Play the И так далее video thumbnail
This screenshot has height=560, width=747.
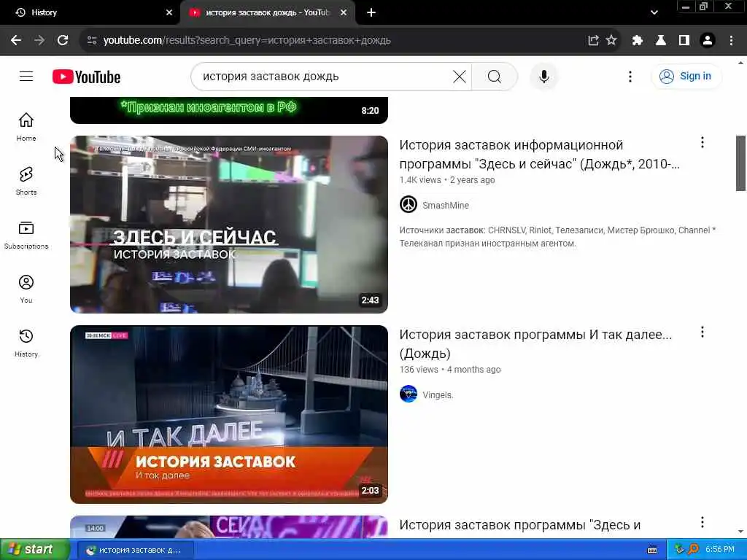(x=228, y=414)
